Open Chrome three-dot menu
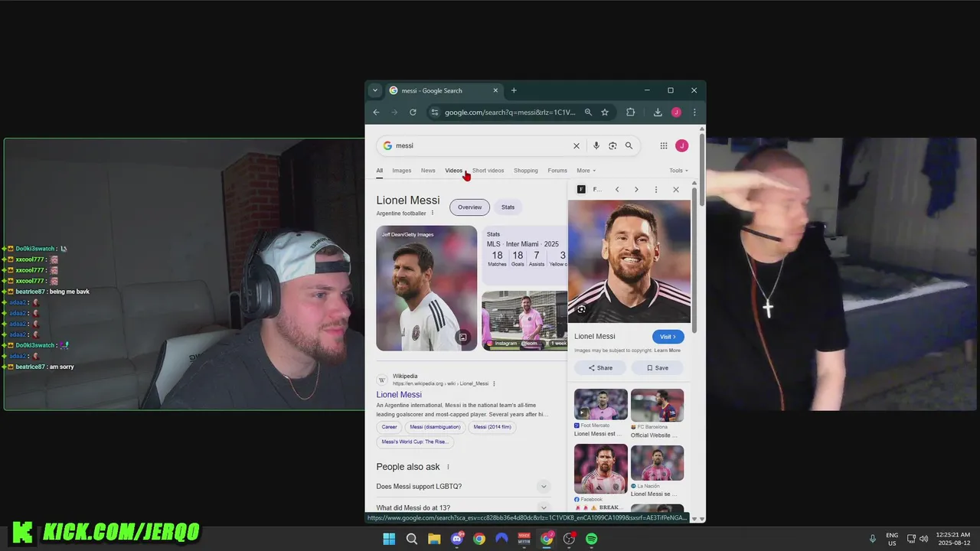The width and height of the screenshot is (980, 551). [x=694, y=112]
